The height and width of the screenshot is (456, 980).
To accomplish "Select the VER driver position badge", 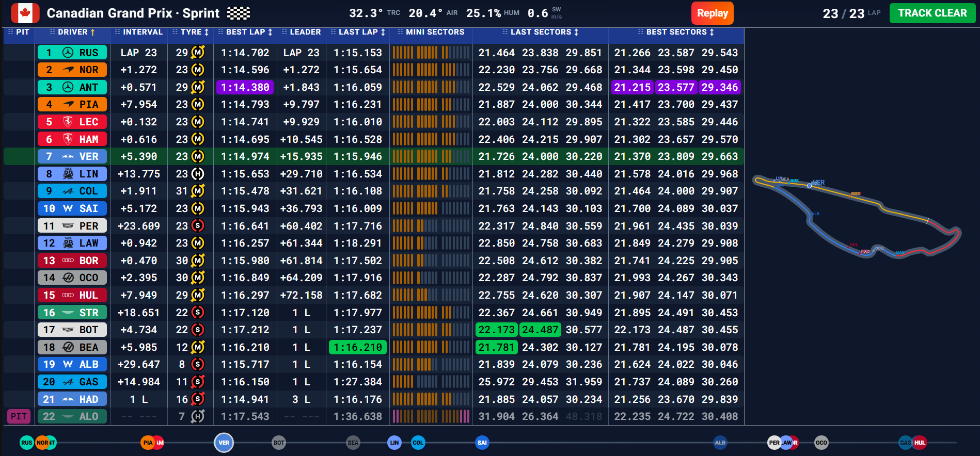I will (72, 156).
